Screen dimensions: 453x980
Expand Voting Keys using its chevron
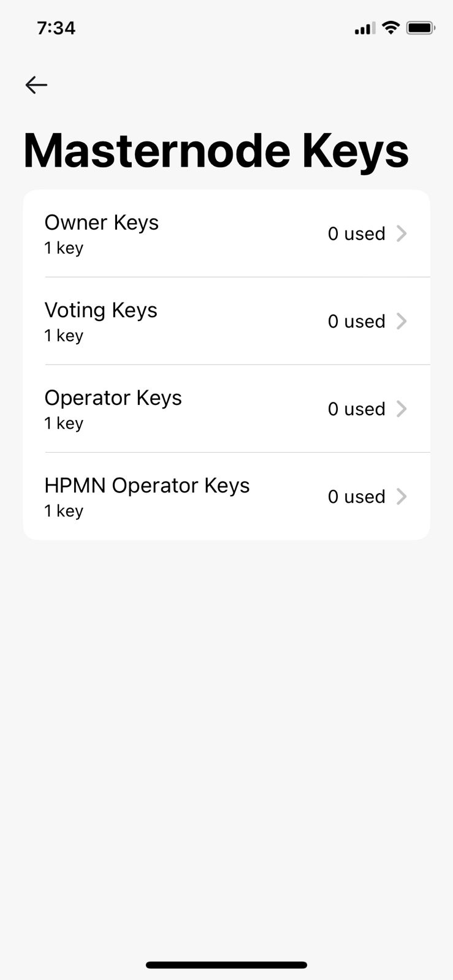[x=402, y=321]
